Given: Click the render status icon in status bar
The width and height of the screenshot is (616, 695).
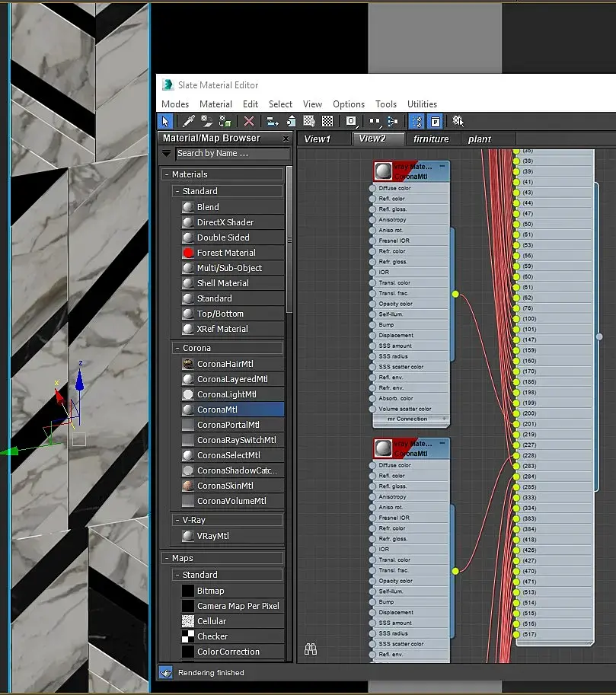Looking at the screenshot, I should (x=165, y=672).
